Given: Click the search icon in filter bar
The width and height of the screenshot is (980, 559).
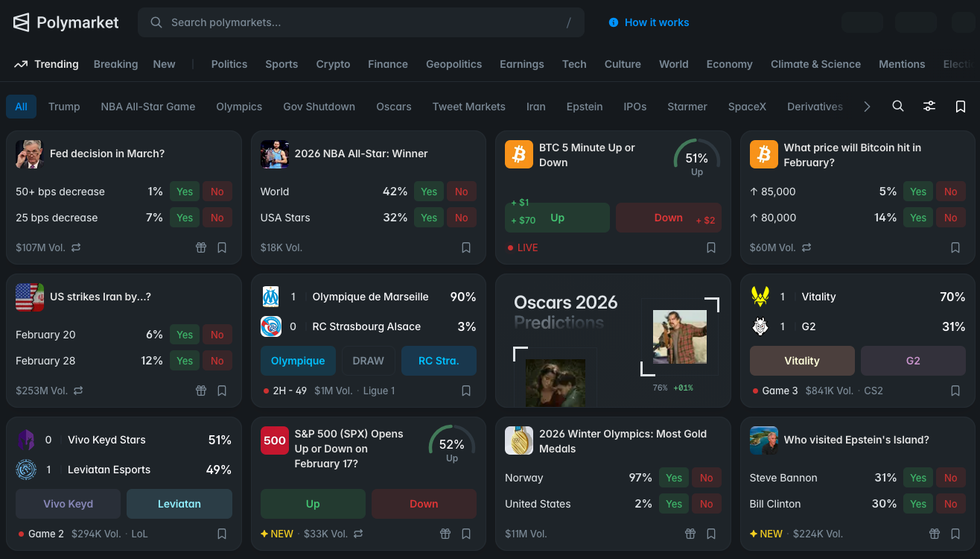Looking at the screenshot, I should coord(898,107).
